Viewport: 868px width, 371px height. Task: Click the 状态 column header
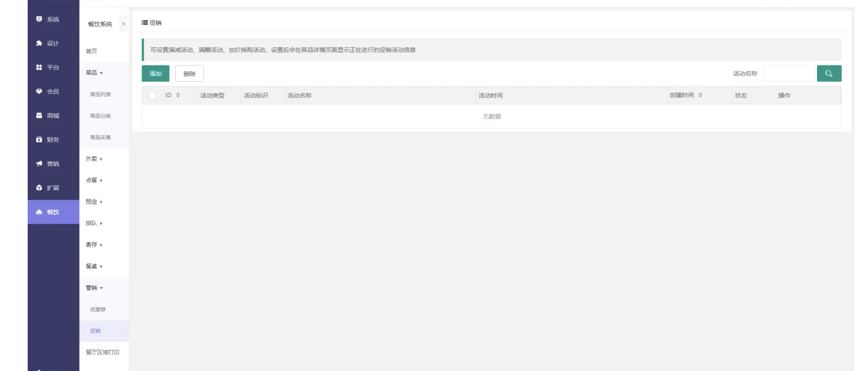(741, 95)
